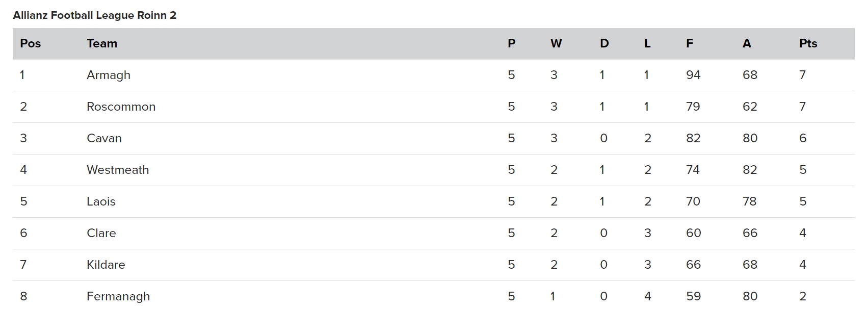The width and height of the screenshot is (868, 333).
Task: Click the Cavan team name
Action: click(x=104, y=138)
